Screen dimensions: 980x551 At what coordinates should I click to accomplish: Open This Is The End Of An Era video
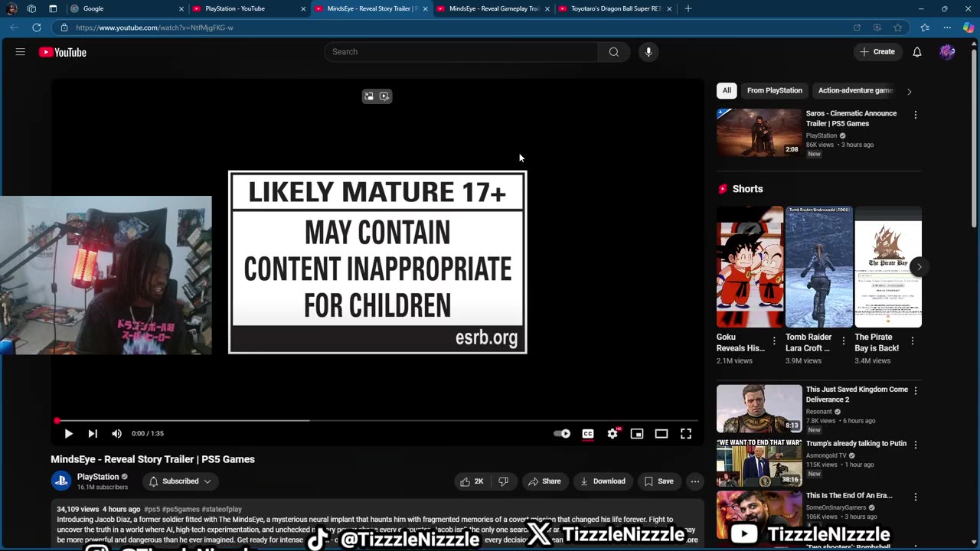[759, 515]
